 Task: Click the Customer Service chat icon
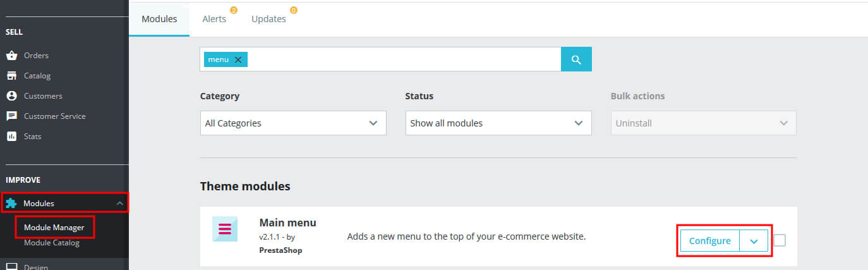click(11, 116)
